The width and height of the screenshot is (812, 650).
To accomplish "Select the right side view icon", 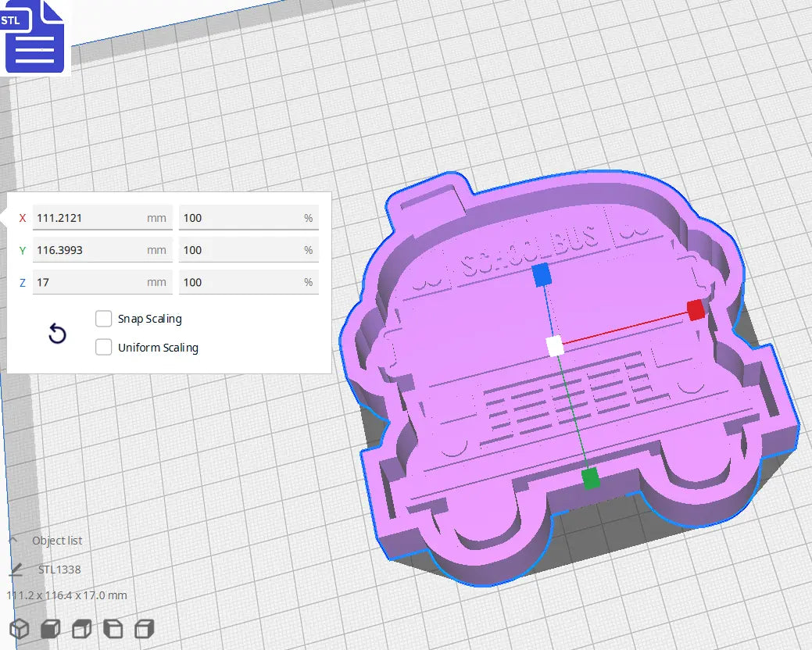I will click(144, 629).
